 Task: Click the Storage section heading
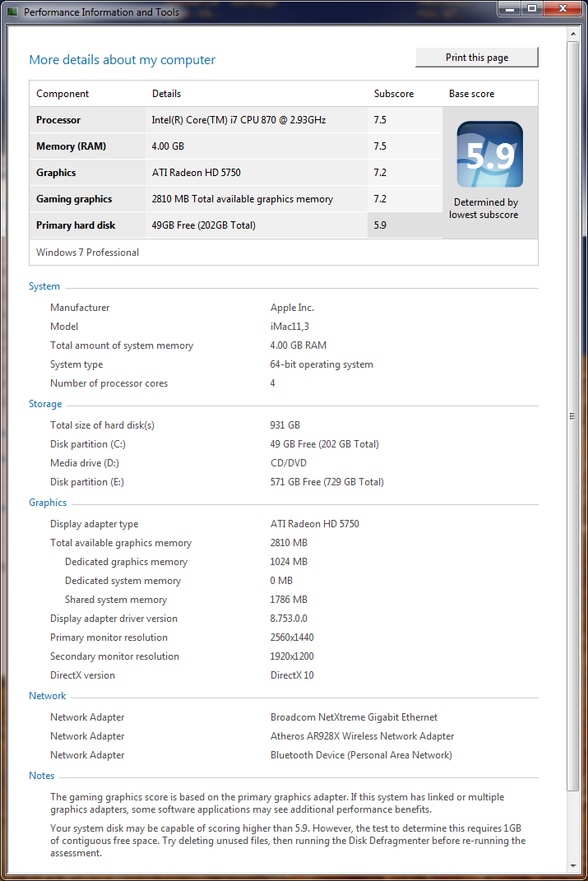(45, 404)
